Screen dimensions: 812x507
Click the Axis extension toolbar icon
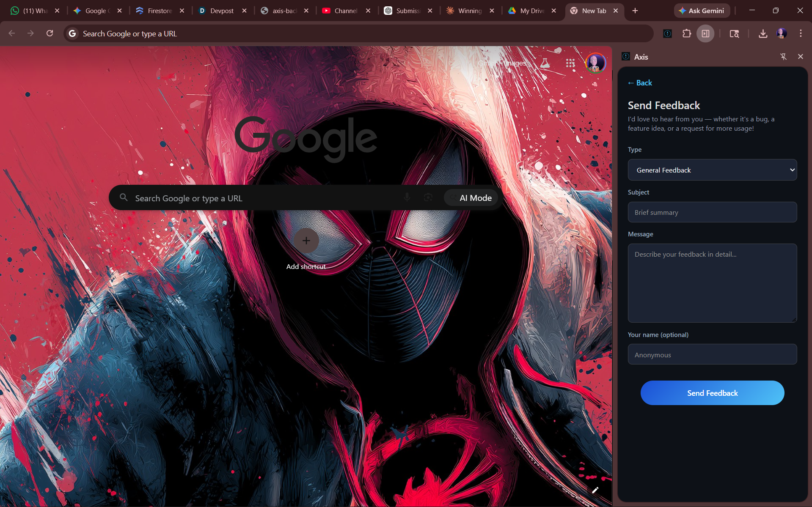click(x=667, y=33)
